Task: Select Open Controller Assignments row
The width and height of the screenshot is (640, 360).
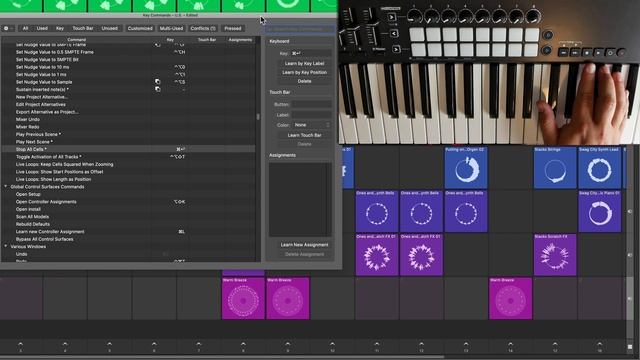Action: (128, 202)
